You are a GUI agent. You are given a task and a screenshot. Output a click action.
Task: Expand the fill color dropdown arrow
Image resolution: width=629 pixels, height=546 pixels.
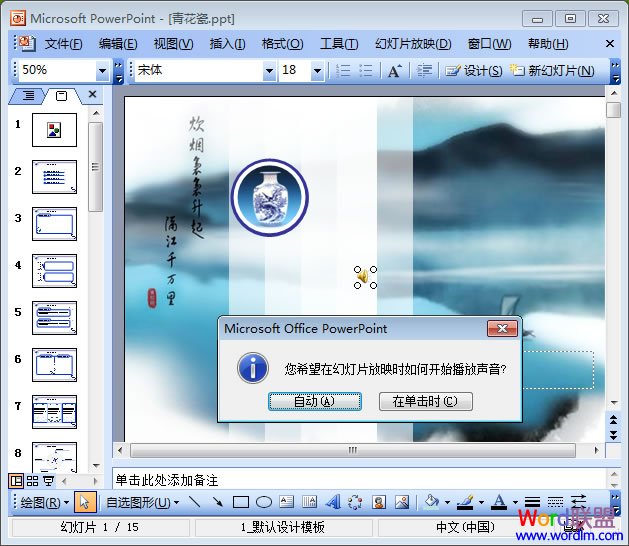(447, 502)
